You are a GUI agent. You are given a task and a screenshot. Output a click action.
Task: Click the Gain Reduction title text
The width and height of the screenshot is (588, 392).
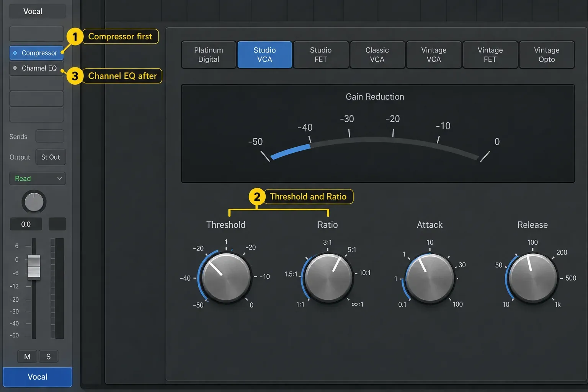tap(375, 97)
